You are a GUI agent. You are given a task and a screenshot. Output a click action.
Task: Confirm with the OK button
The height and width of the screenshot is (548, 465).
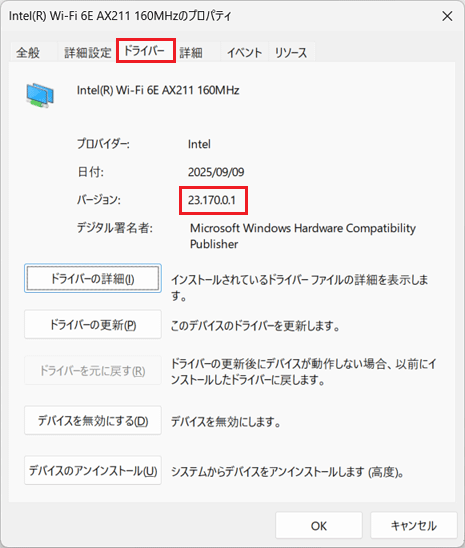pyautogui.click(x=319, y=526)
